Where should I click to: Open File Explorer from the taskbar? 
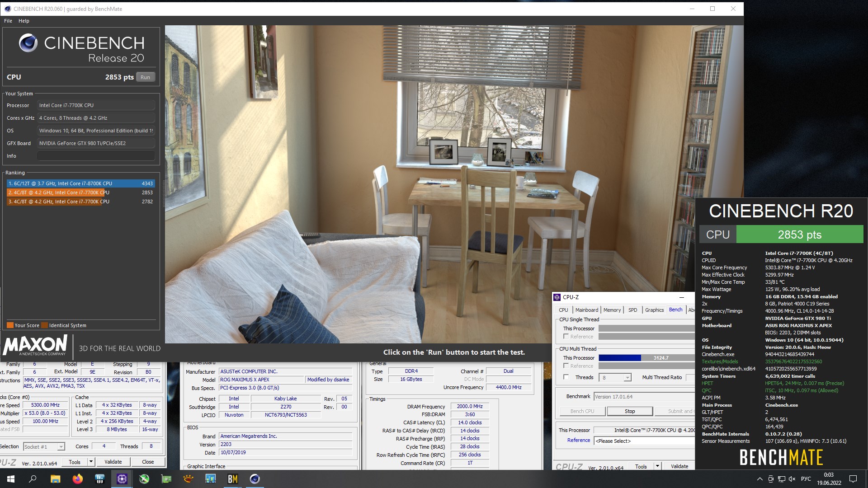click(55, 479)
